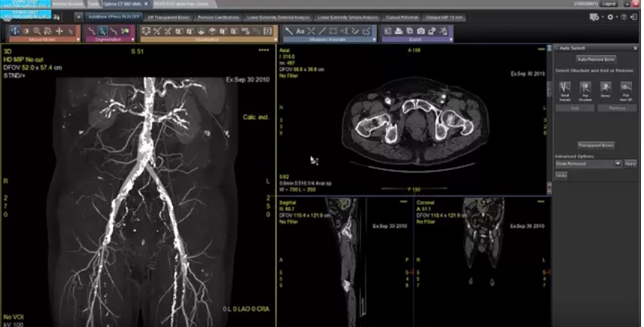Screen dimensions: 644x327
Task: Switch to Lower Extremity Simple Analysis tab
Action: [x=348, y=17]
